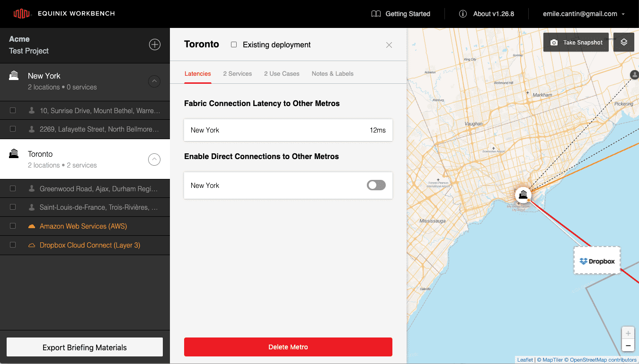This screenshot has height=364, width=639.
Task: Open map layers icon button
Action: pos(624,42)
